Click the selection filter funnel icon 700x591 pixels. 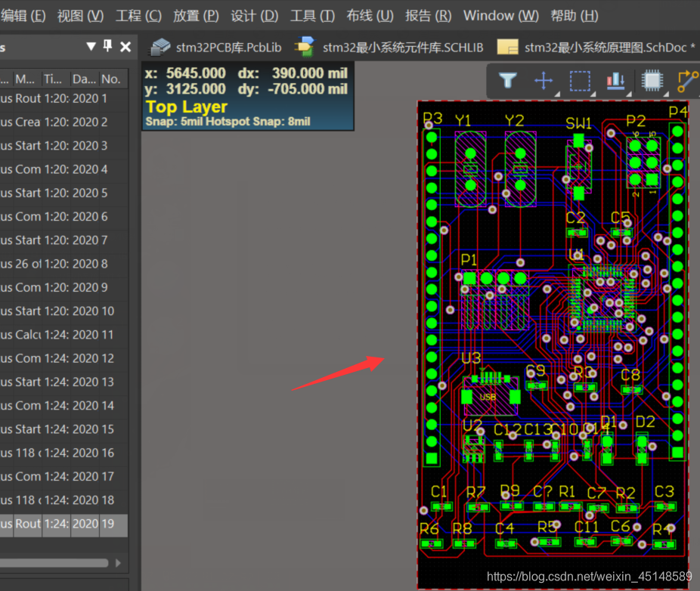[508, 80]
